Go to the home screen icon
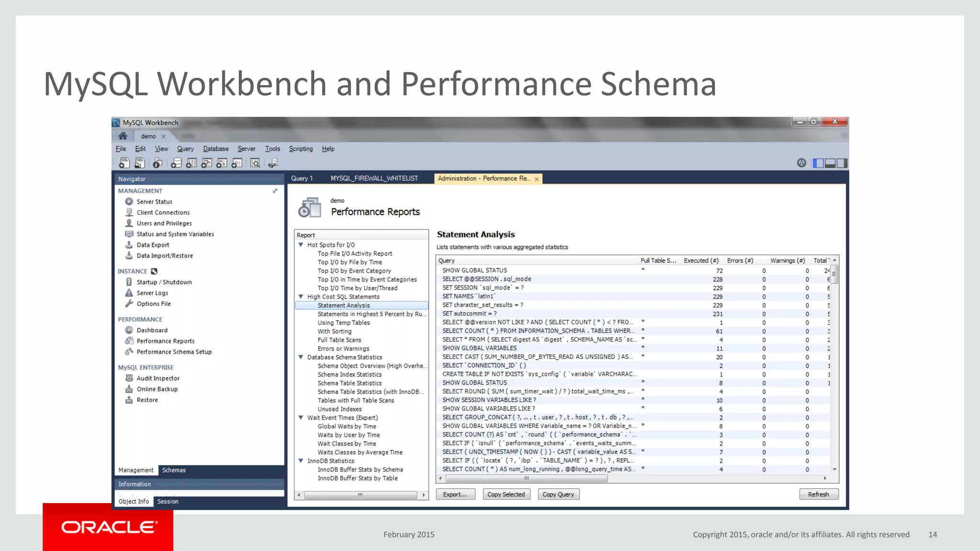 point(123,136)
